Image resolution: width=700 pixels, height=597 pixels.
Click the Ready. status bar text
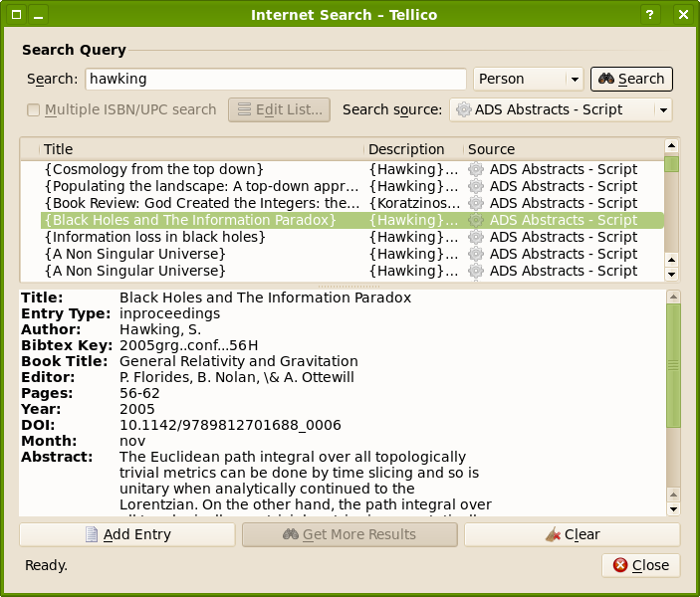click(46, 566)
